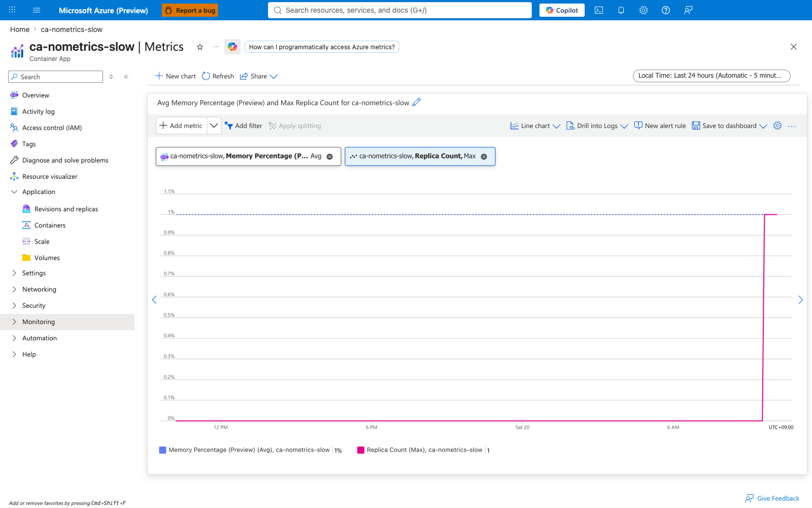Expand the Networking section
The height and width of the screenshot is (508, 812).
pyautogui.click(x=14, y=289)
